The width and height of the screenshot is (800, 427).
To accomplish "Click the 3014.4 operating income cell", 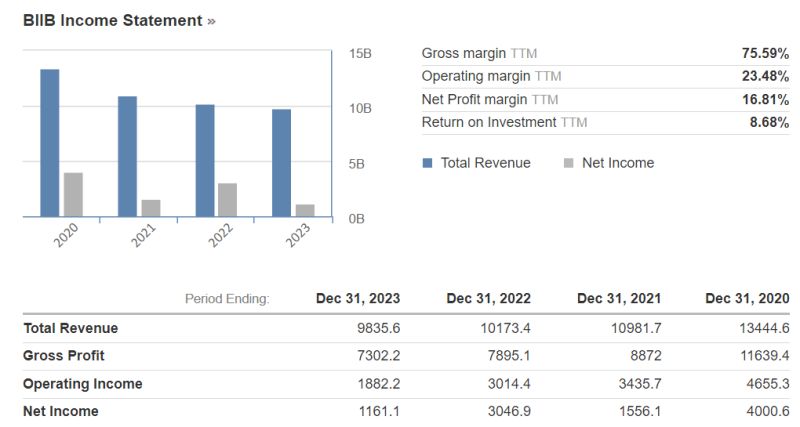I will point(509,384).
